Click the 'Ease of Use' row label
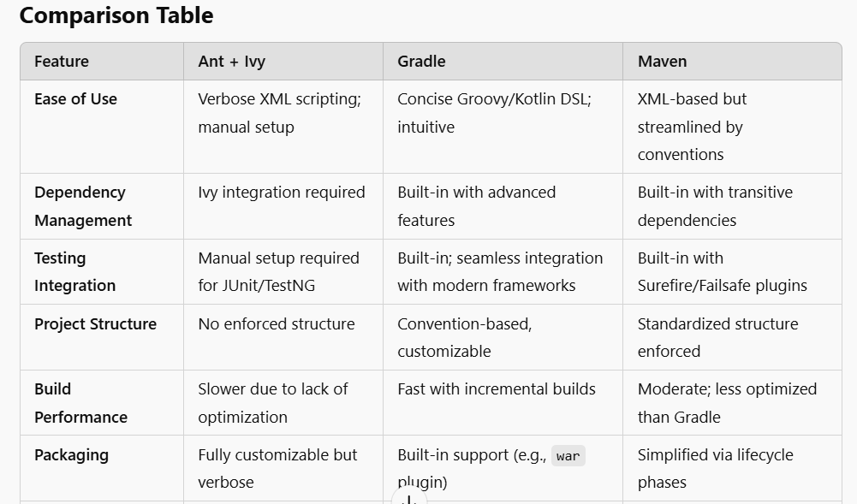Image resolution: width=857 pixels, height=504 pixels. pyautogui.click(x=76, y=99)
